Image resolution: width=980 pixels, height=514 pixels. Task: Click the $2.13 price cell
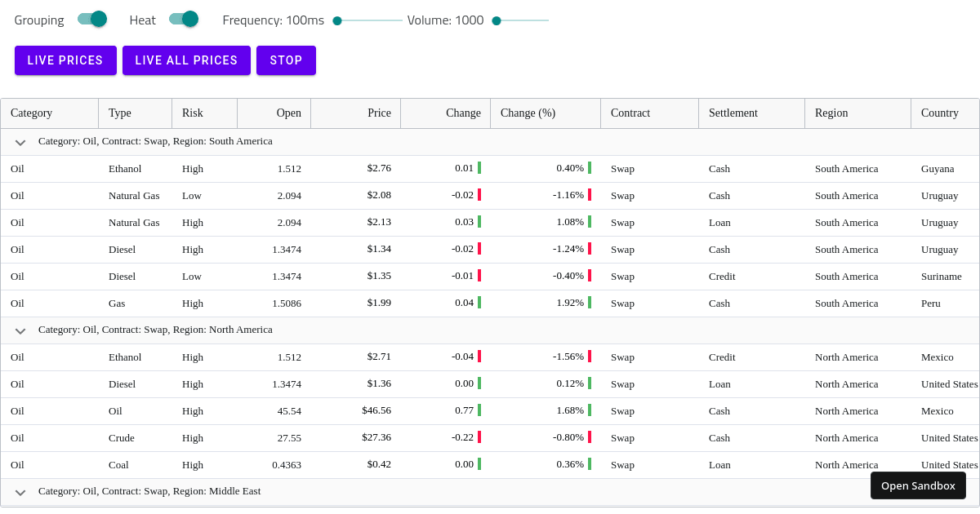[356, 223]
